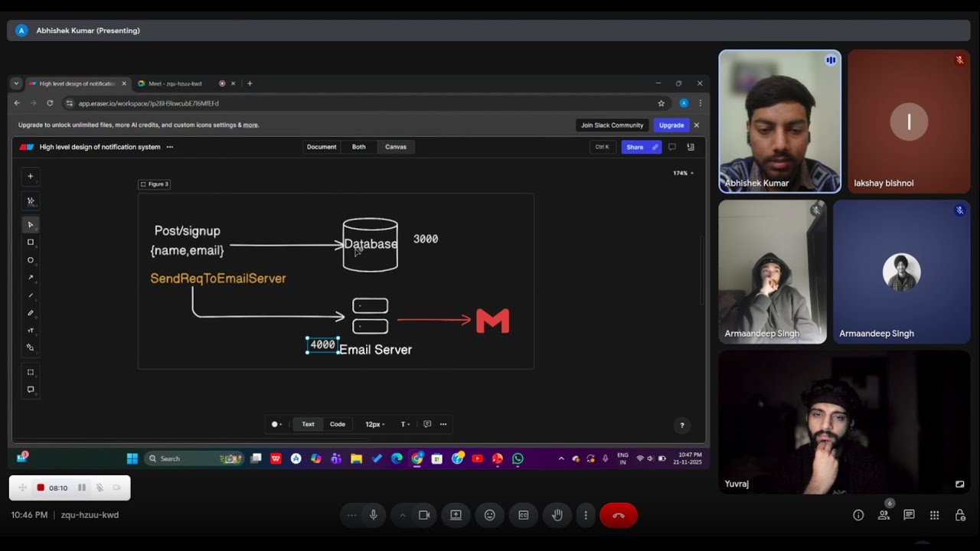Select the pointer selection tool

[31, 224]
